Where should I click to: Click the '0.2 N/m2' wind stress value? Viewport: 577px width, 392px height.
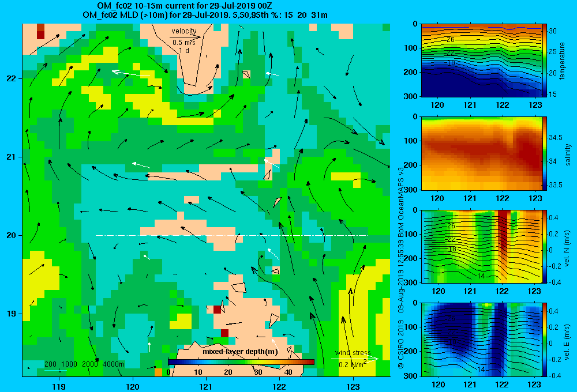coord(353,364)
